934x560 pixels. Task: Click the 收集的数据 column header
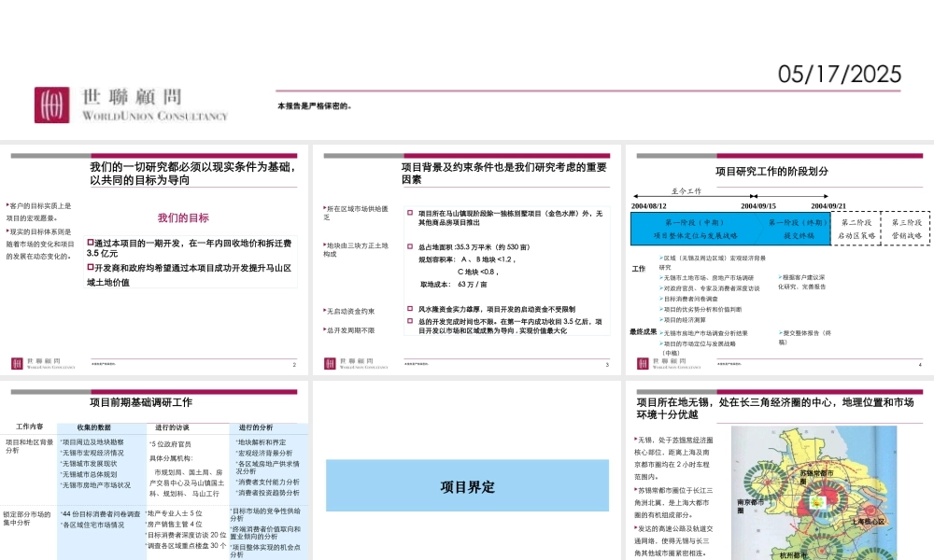point(94,427)
